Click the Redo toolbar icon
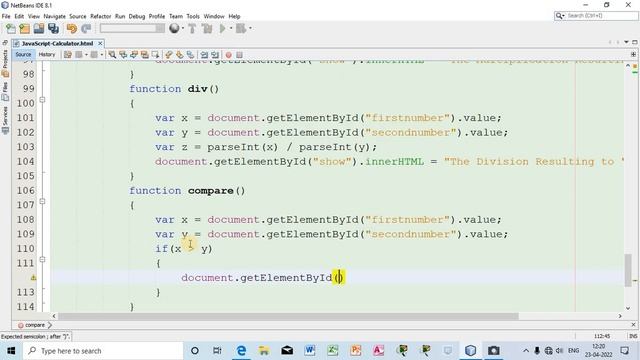640x360 pixels. [86, 29]
